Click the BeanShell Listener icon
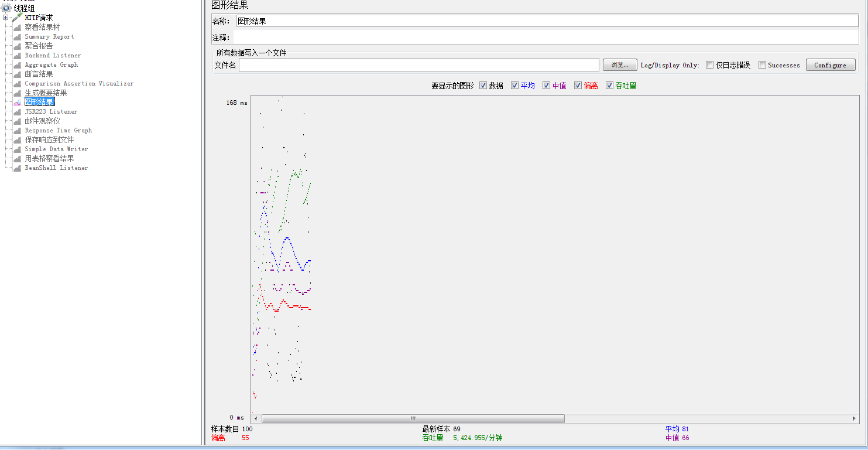The width and height of the screenshot is (868, 450). [x=18, y=168]
